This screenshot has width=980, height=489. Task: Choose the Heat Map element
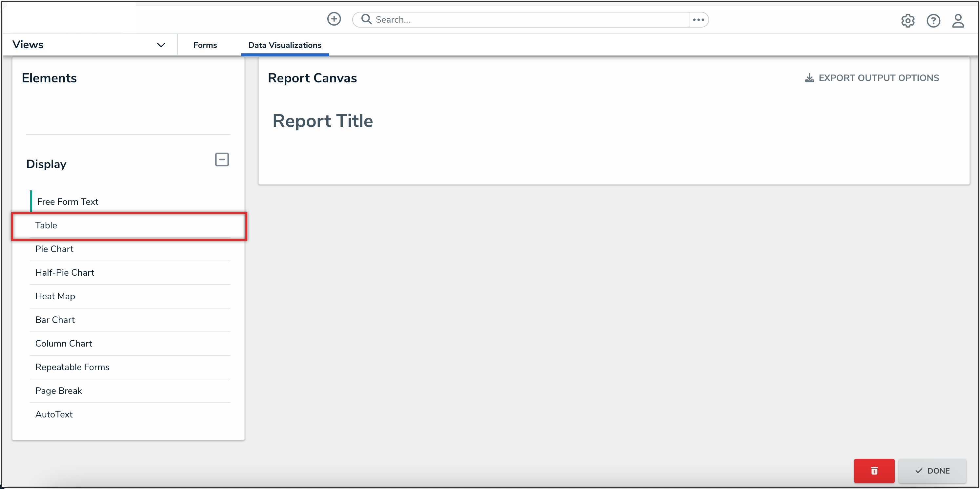pyautogui.click(x=55, y=296)
